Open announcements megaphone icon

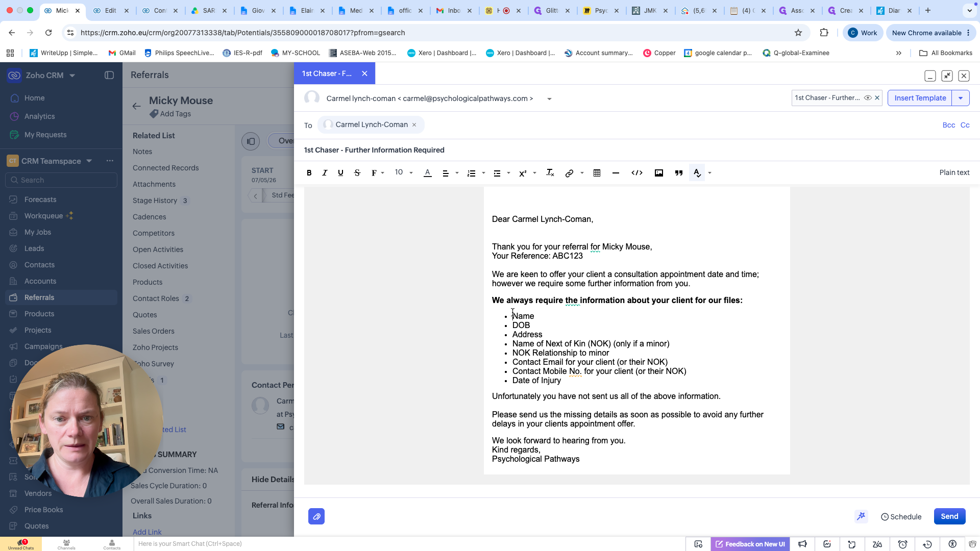[802, 544]
